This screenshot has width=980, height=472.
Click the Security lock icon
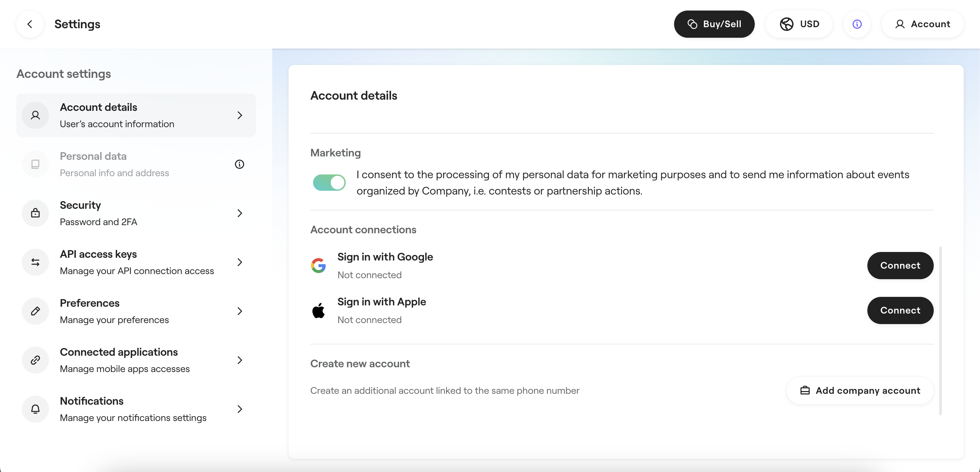(35, 213)
